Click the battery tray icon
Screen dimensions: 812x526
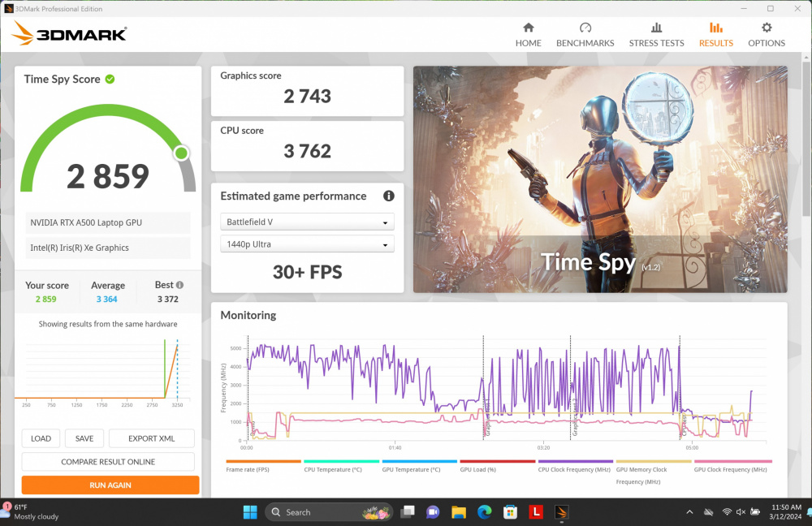tap(755, 512)
